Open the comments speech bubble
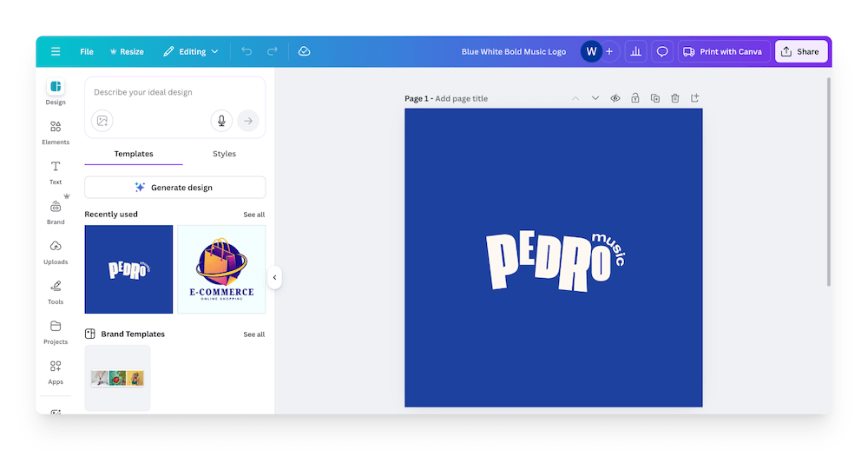 (x=662, y=51)
